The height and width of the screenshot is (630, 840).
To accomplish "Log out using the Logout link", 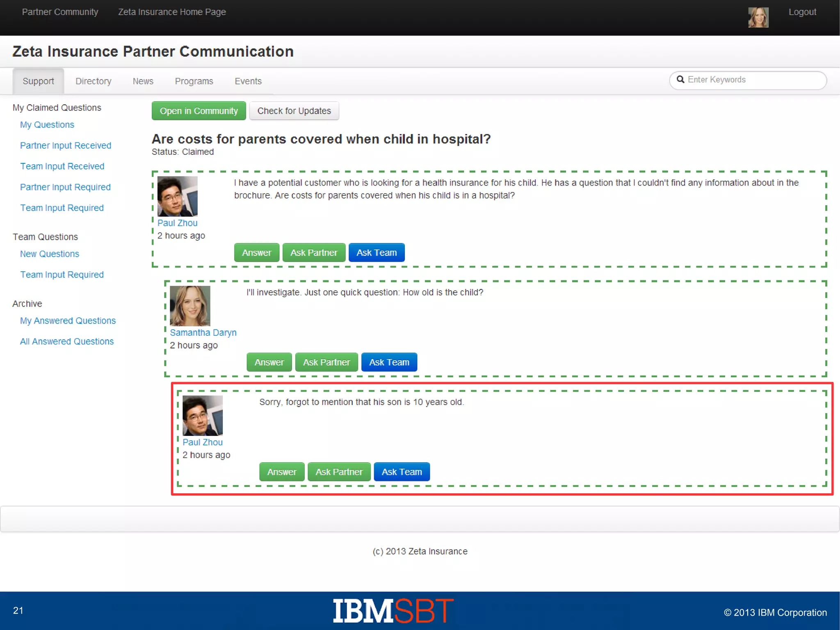I will coord(802,12).
